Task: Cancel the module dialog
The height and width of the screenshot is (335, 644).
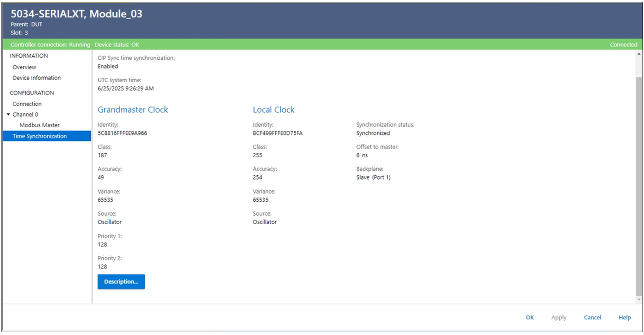Action: pos(592,317)
